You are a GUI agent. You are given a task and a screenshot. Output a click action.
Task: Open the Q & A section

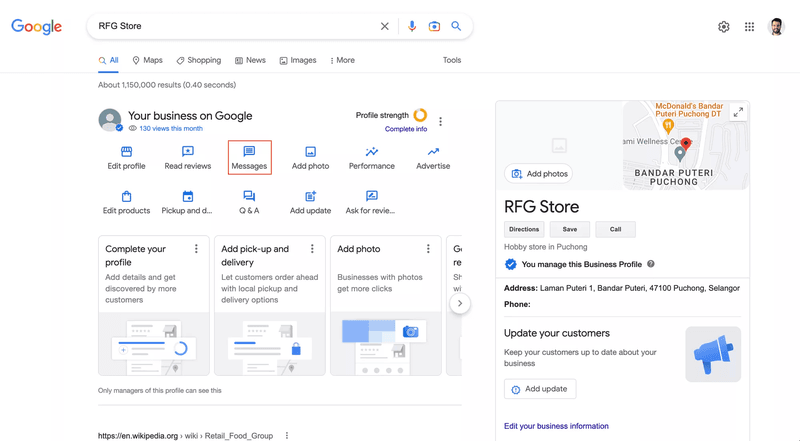pyautogui.click(x=249, y=203)
